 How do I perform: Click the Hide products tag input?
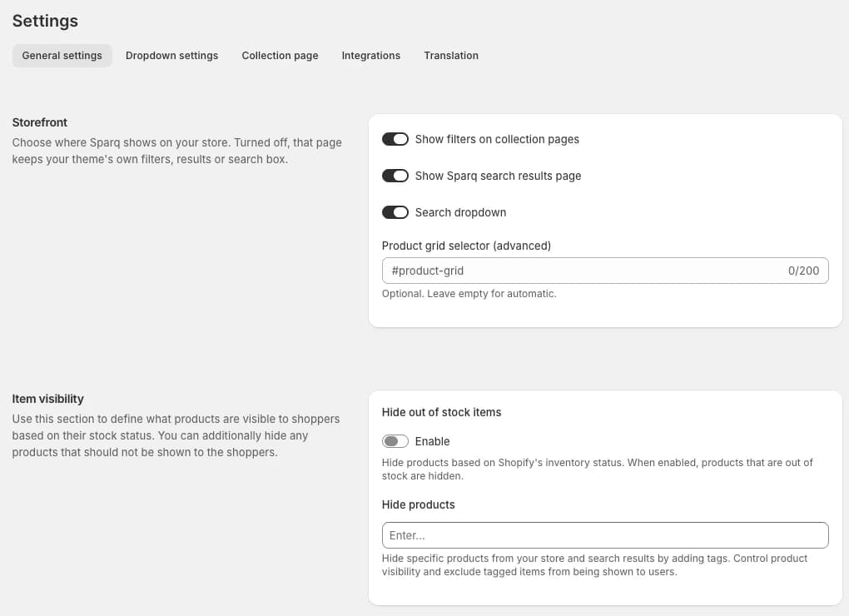(x=605, y=535)
